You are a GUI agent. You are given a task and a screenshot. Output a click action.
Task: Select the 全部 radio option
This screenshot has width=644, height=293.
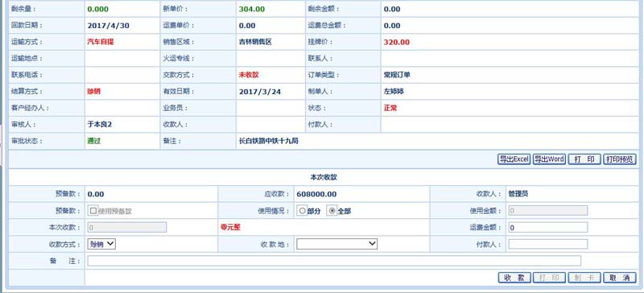tap(332, 211)
